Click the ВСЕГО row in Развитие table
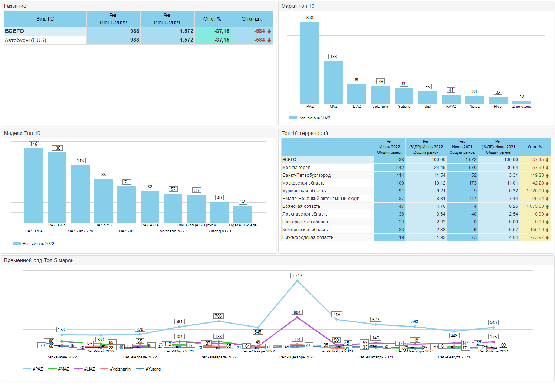Image resolution: width=555 pixels, height=392 pixels. coord(138,31)
